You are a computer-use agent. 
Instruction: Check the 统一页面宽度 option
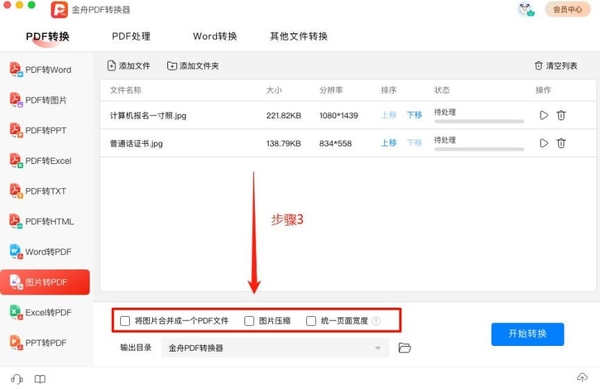pyautogui.click(x=311, y=321)
